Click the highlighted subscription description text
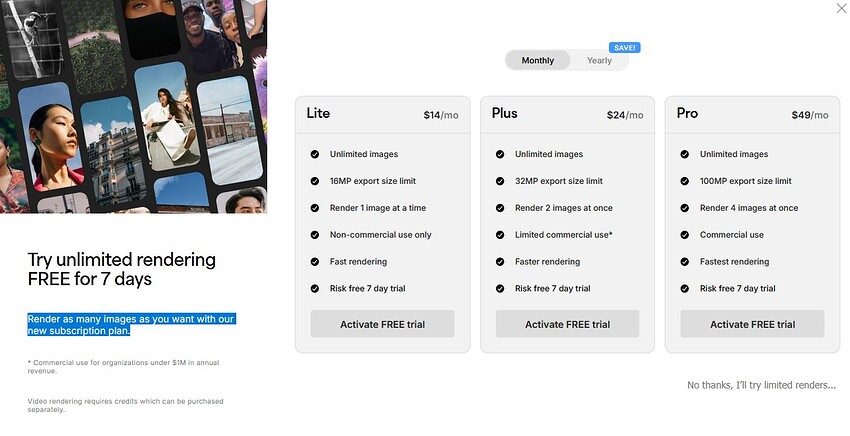 [130, 324]
